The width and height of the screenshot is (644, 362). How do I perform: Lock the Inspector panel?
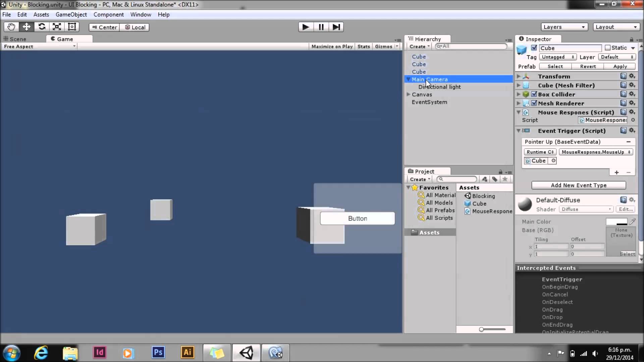(632, 39)
